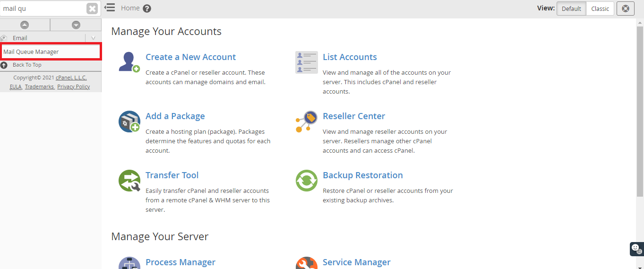This screenshot has height=269, width=644.
Task: Open the feedback smiley widget
Action: [x=637, y=249]
